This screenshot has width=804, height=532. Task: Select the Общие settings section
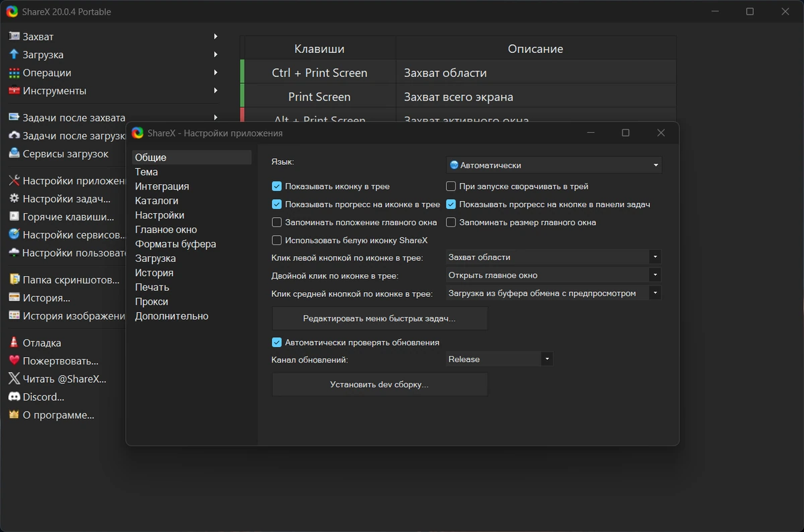pos(192,157)
